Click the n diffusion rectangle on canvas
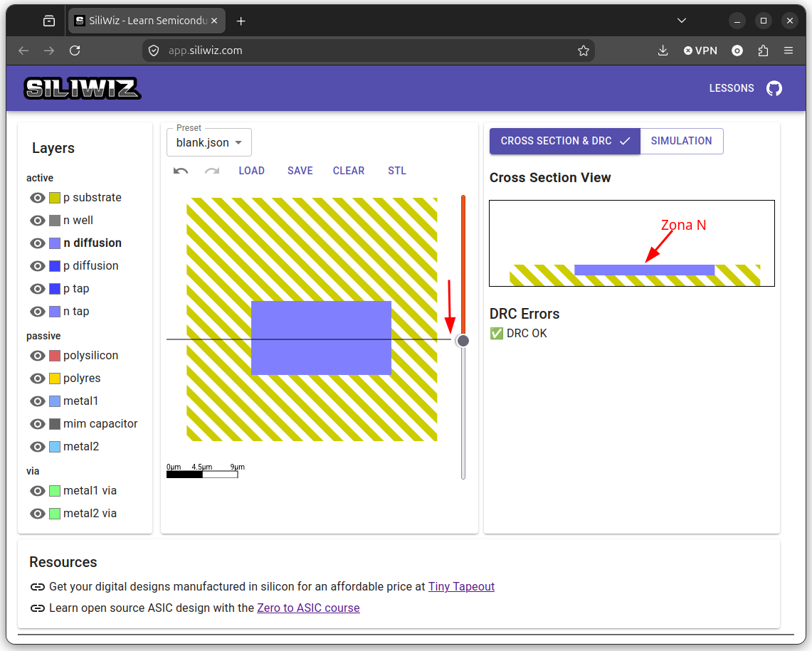Screen dimensions: 812x651 coord(321,338)
